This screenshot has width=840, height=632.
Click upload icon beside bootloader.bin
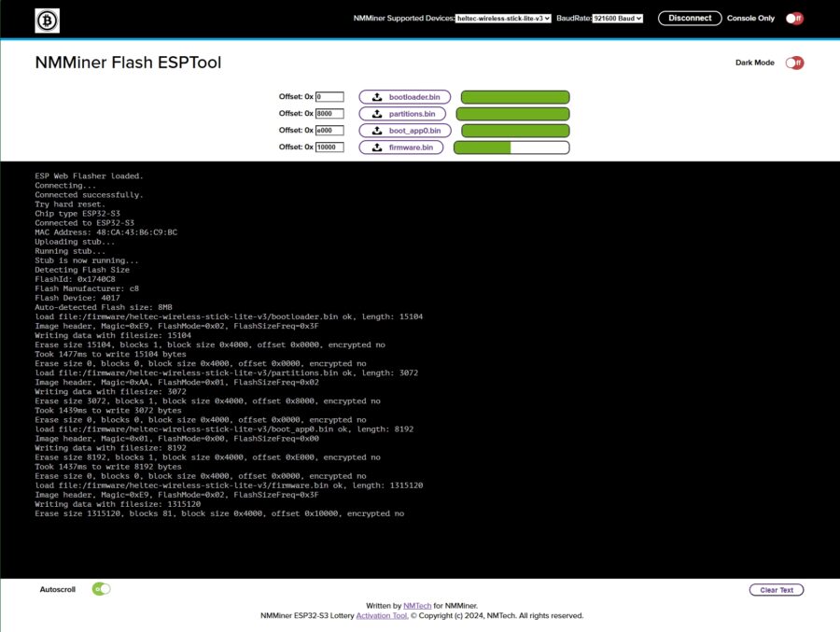[x=377, y=97]
